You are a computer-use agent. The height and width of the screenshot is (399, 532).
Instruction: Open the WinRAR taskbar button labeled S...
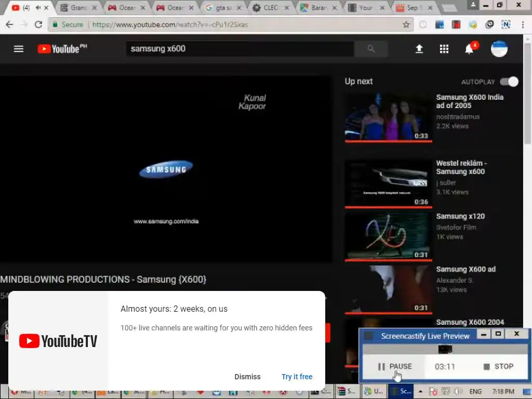[347, 392]
